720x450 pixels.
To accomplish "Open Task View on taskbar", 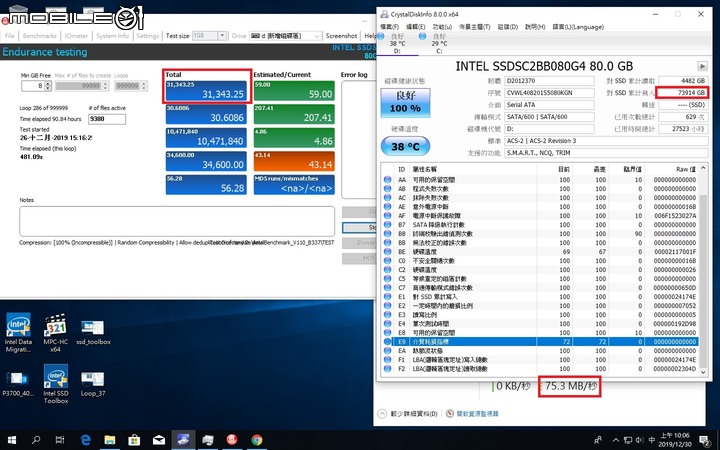I will tap(60, 440).
